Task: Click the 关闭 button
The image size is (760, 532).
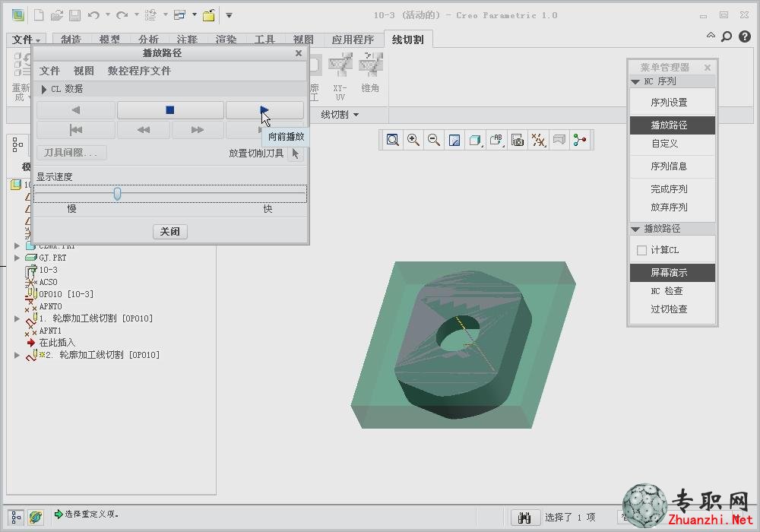Action: [x=170, y=232]
